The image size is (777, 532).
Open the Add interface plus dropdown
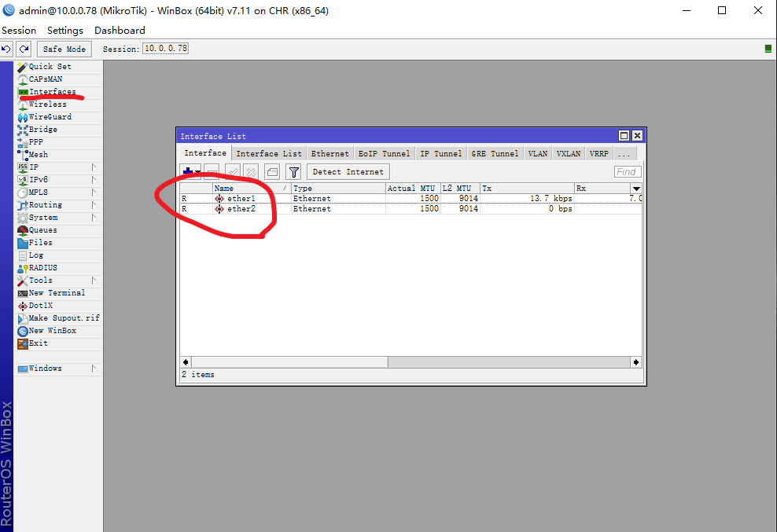[x=191, y=172]
